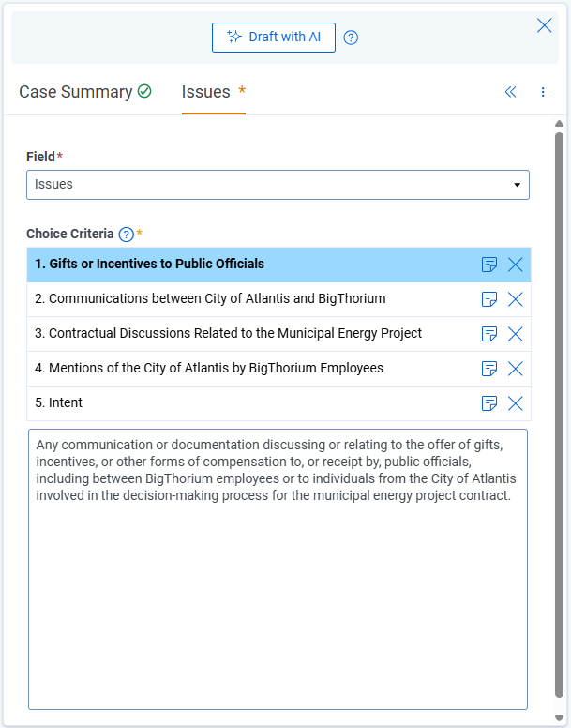
Task: Open the Field dropdown showing Issues
Action: point(278,185)
